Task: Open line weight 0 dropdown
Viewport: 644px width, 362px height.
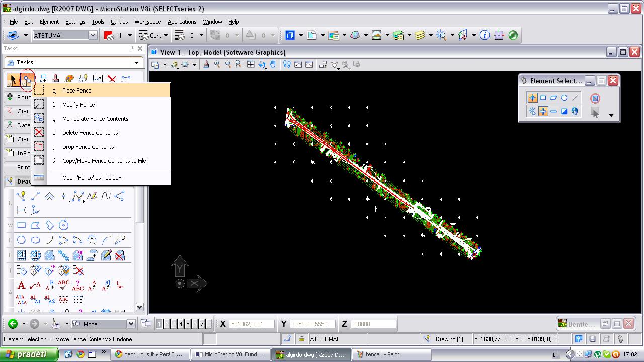Action: click(x=201, y=35)
